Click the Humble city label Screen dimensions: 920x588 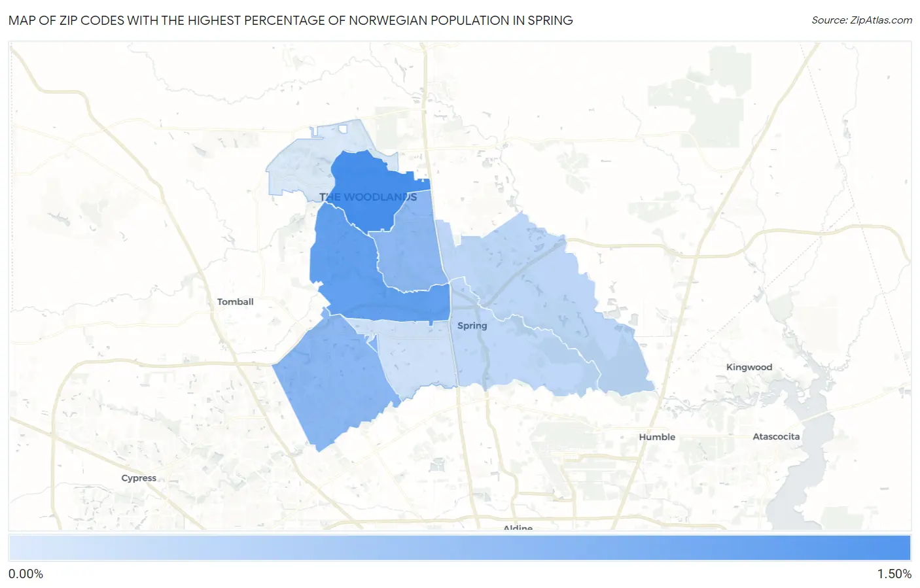point(657,437)
